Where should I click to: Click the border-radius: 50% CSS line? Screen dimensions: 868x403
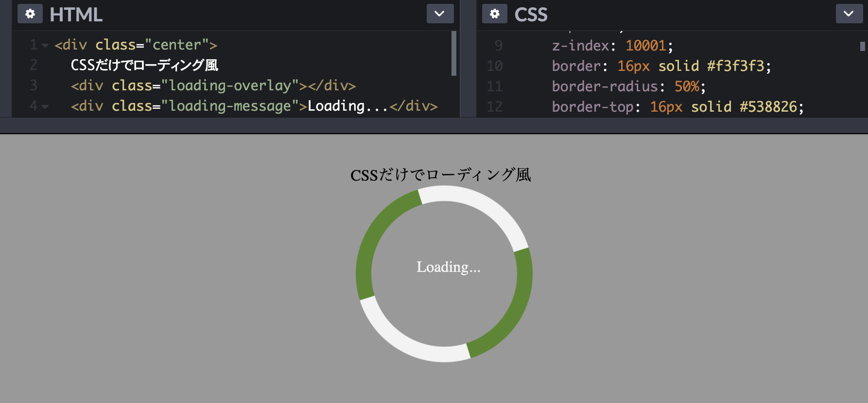point(628,86)
